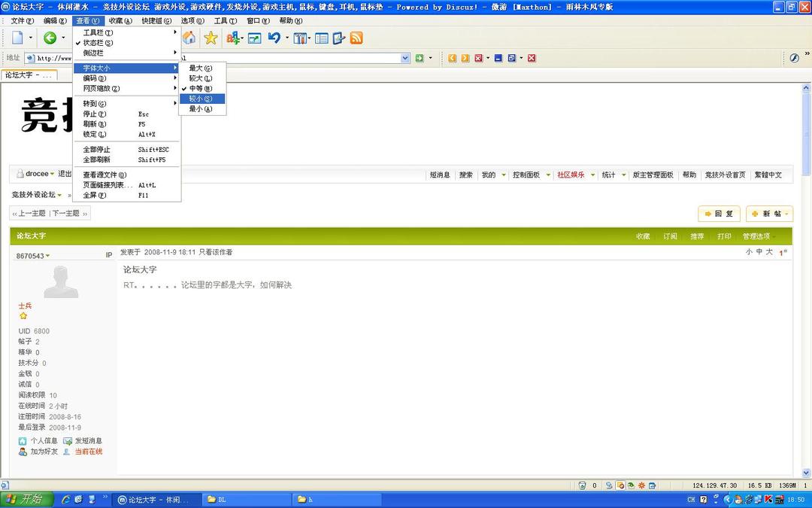This screenshot has width=812, height=508.
Task: Click the Reply (回复) button
Action: [x=719, y=214]
